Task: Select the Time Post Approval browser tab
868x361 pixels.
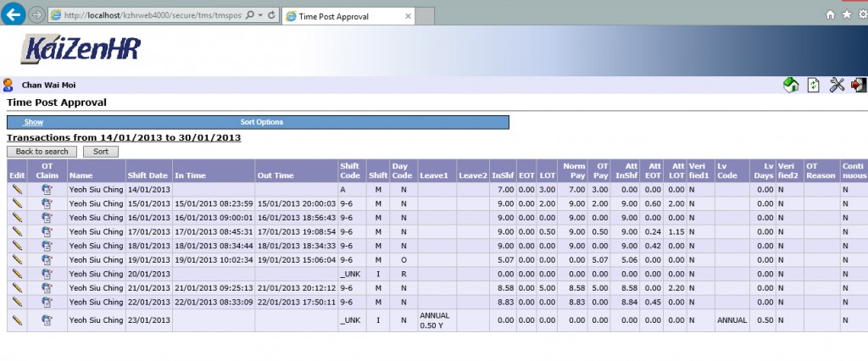Action: coord(335,16)
